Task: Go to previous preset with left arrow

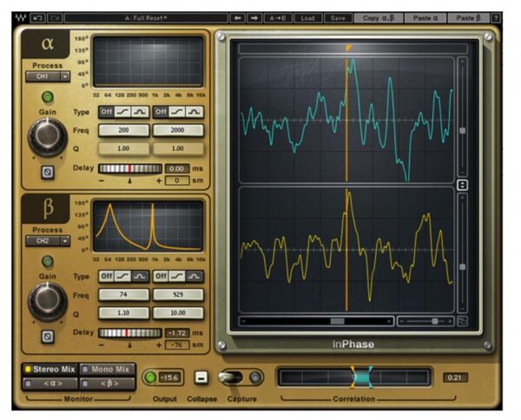Action: (x=237, y=18)
